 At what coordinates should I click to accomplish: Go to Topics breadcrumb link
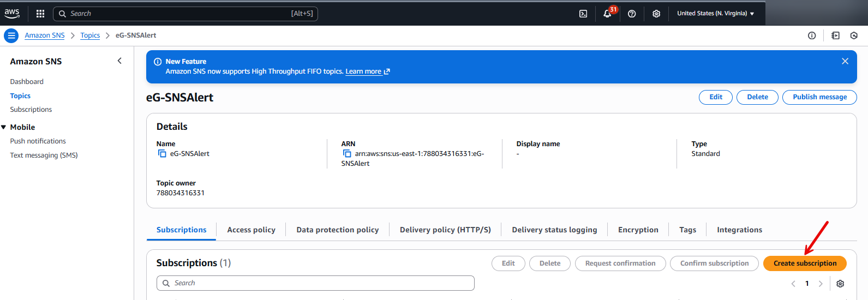click(90, 35)
